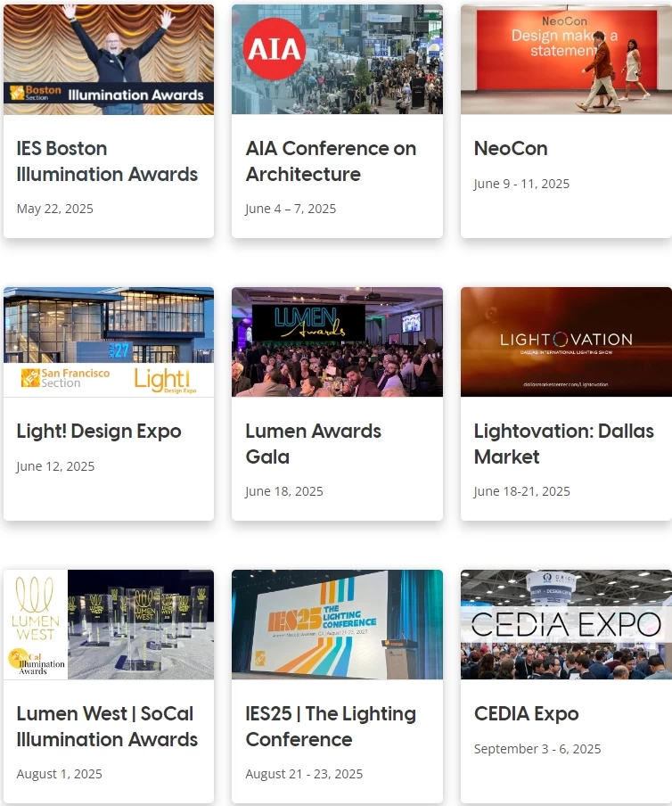Open the Light! Design Expo thumbnail image
The image size is (672, 806).
click(x=109, y=341)
